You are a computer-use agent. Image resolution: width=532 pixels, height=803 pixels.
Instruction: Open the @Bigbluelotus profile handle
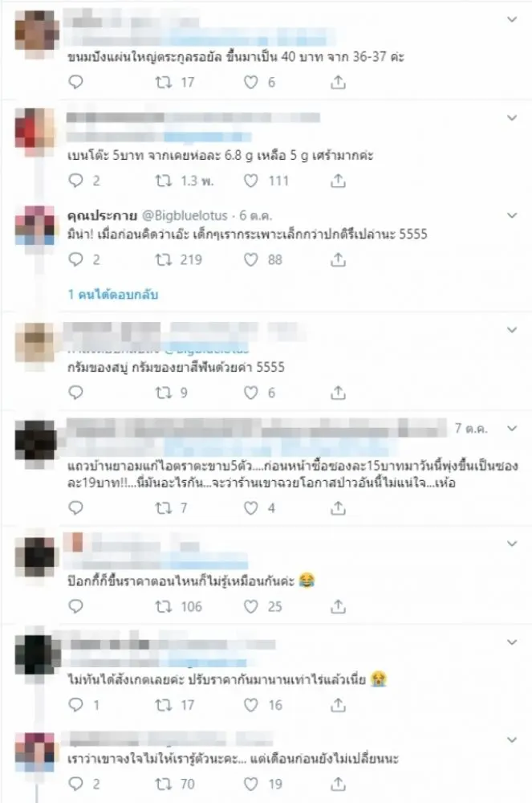coord(185,215)
